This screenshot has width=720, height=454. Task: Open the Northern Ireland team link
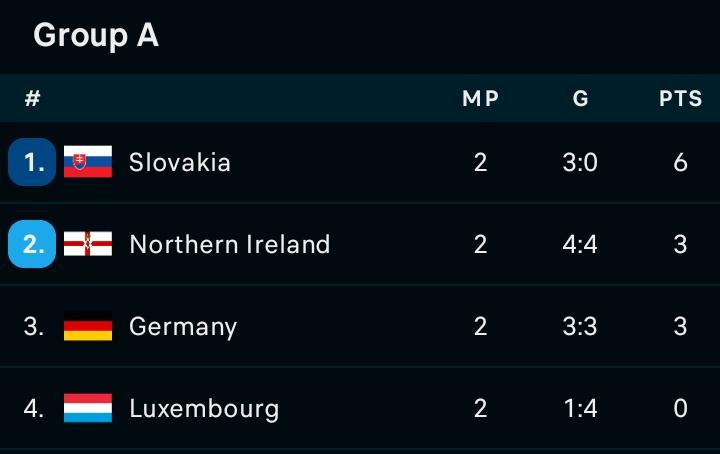(x=230, y=244)
